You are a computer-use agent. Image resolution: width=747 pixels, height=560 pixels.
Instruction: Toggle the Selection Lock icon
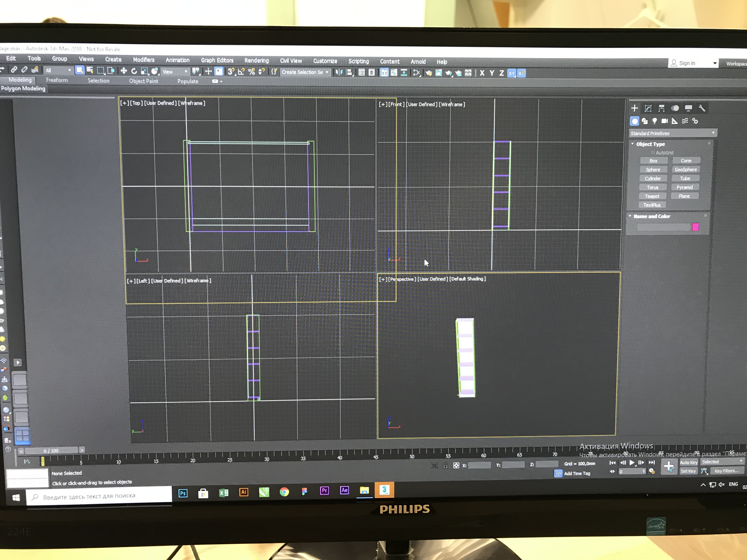(x=445, y=466)
